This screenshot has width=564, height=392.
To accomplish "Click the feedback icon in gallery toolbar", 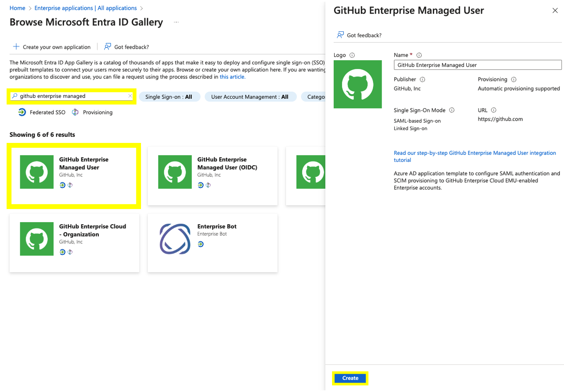I will click(x=108, y=47).
